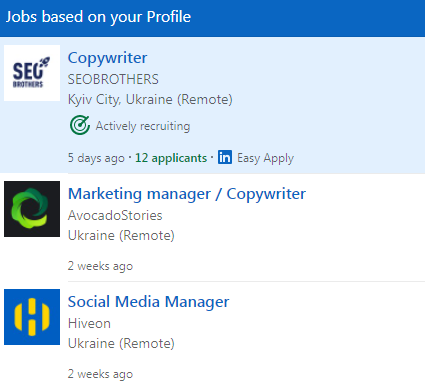This screenshot has width=425, height=387.
Task: Click the 5 days ago timestamp
Action: [96, 158]
